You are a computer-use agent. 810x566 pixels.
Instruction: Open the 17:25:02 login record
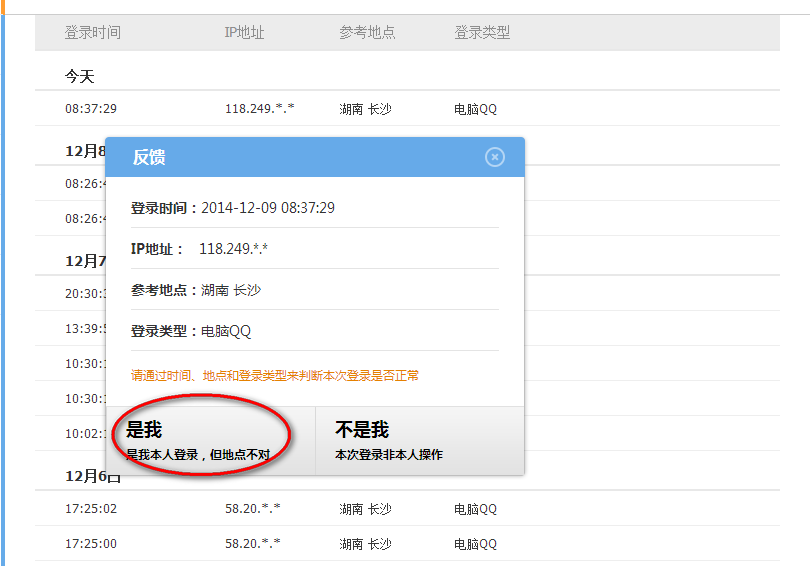91,509
